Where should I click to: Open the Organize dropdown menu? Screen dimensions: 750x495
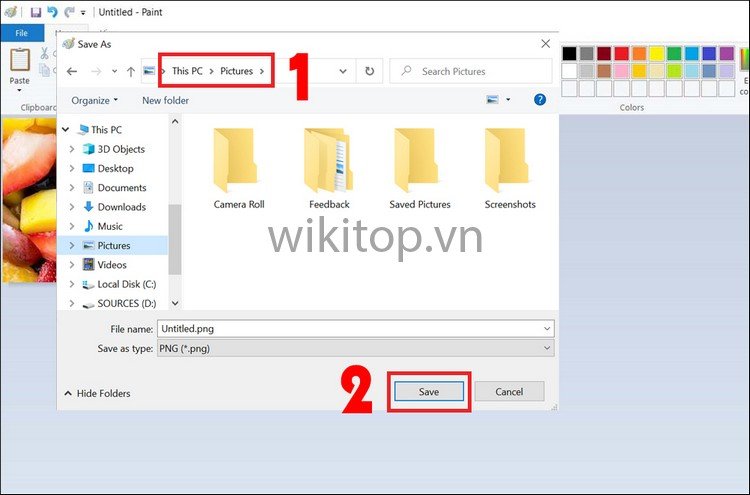point(95,100)
